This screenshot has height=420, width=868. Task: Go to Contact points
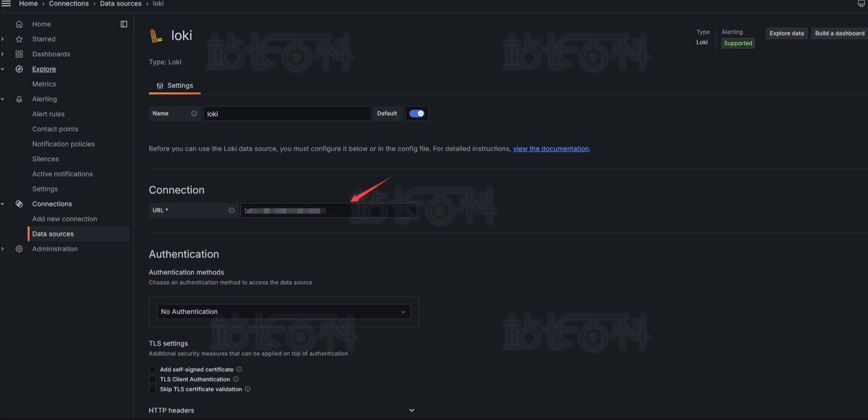point(55,129)
